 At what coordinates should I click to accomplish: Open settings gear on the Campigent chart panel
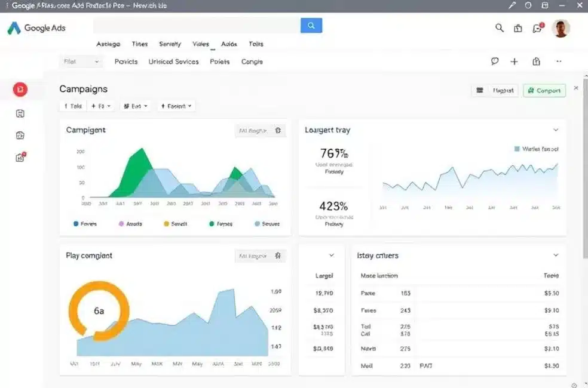[278, 130]
